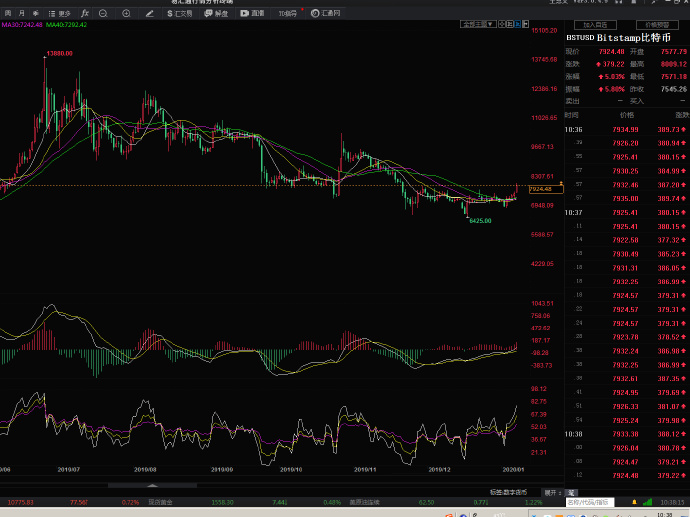Image resolution: width=690 pixels, height=517 pixels.
Task: Switch chart to monthly period (月)
Action: coord(22,13)
